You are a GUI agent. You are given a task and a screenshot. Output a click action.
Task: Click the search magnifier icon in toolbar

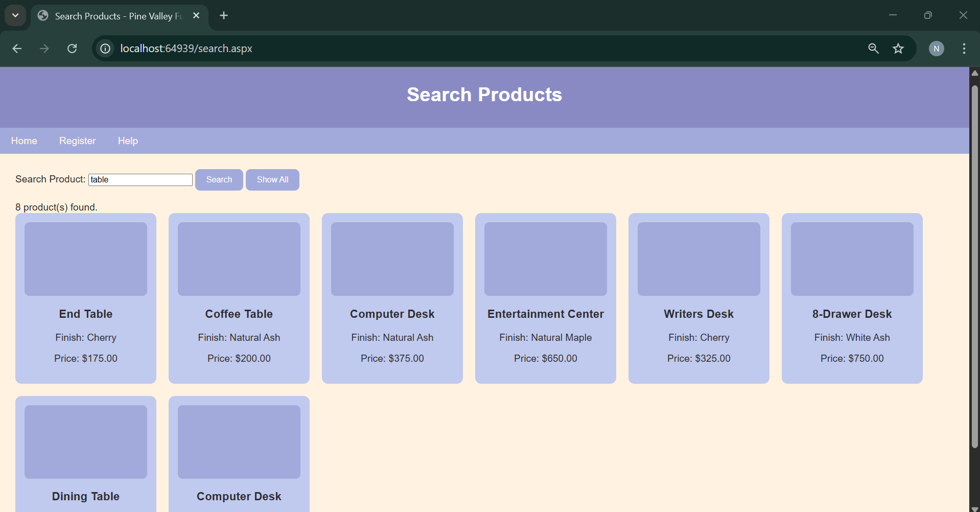873,49
